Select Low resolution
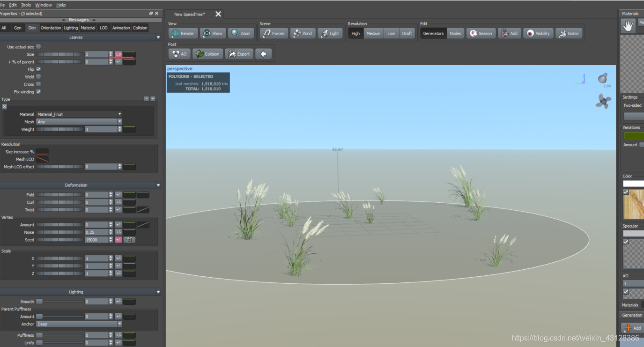The width and height of the screenshot is (644, 347). tap(391, 33)
